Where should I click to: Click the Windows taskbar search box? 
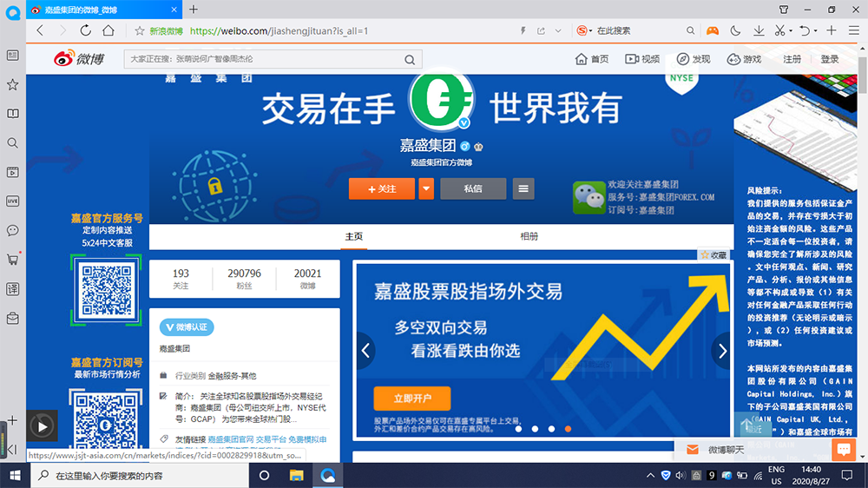tap(140, 475)
